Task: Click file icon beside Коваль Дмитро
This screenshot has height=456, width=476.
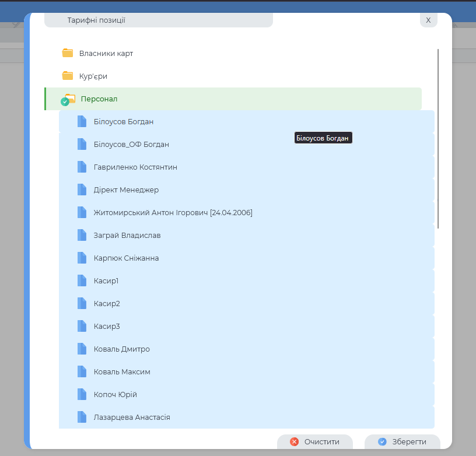Action: coord(82,349)
